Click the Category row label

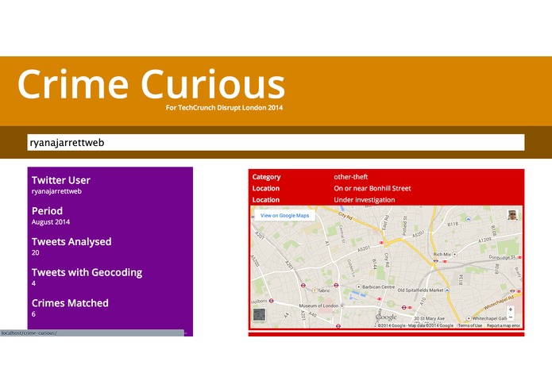(266, 177)
